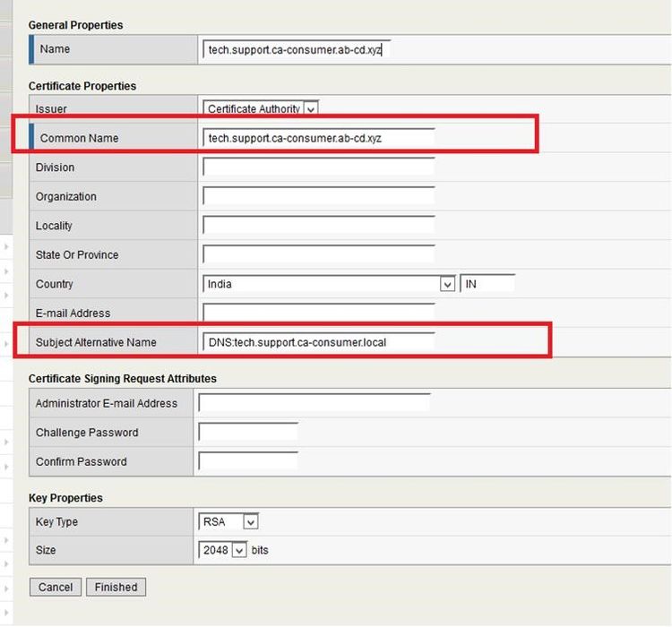
Task: Open the Country dropdown showing India
Action: tap(329, 284)
